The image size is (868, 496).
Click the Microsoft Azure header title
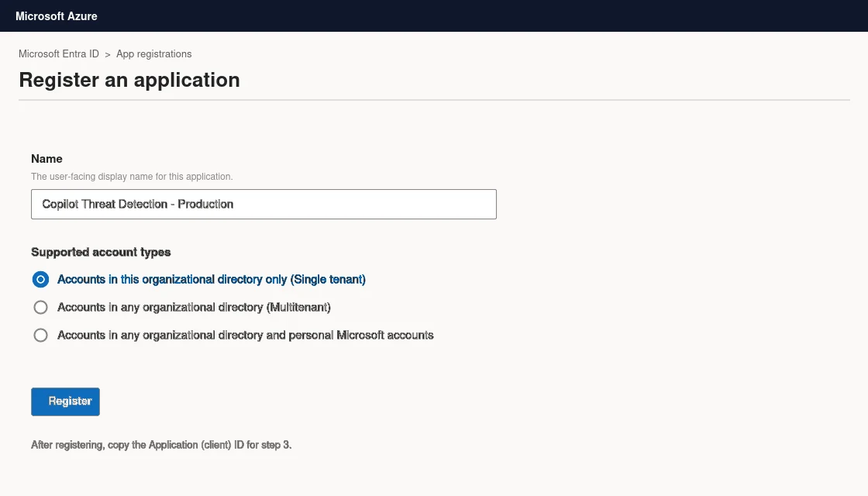57,16
